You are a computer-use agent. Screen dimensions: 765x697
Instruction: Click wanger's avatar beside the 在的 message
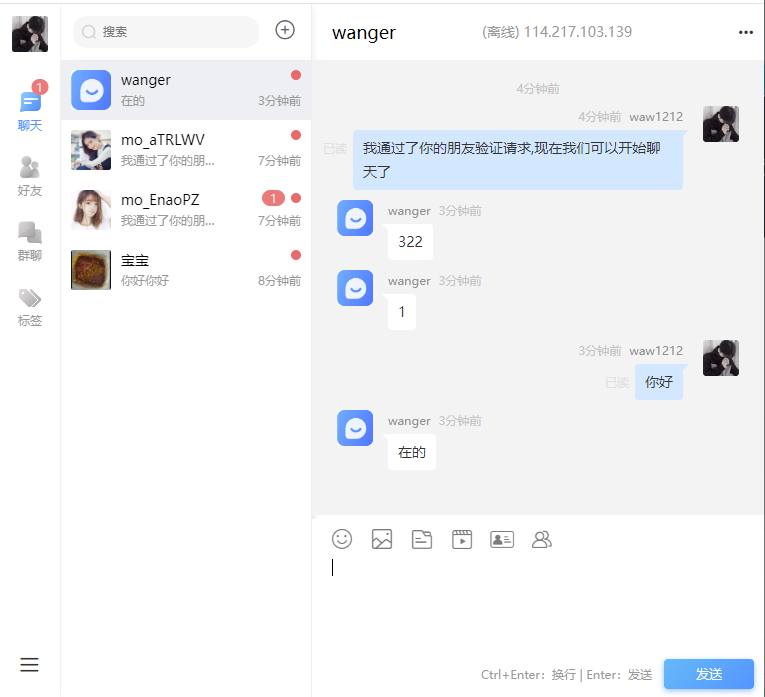coord(355,428)
